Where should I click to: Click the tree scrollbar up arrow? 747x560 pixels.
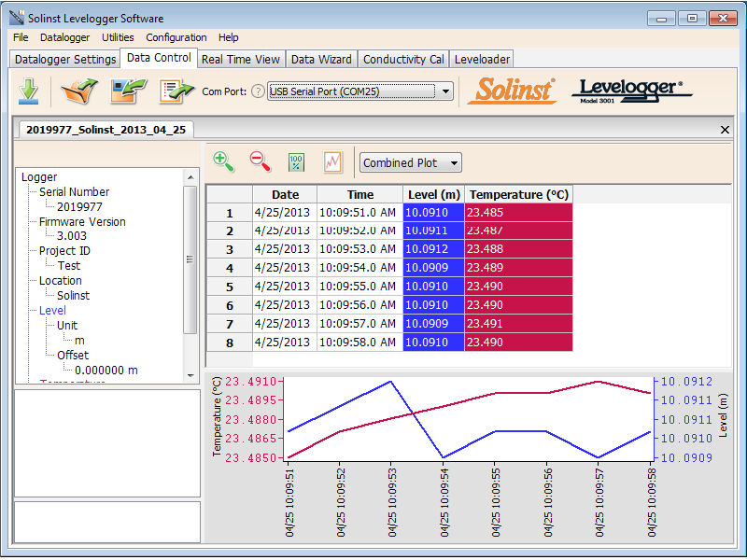pos(190,177)
